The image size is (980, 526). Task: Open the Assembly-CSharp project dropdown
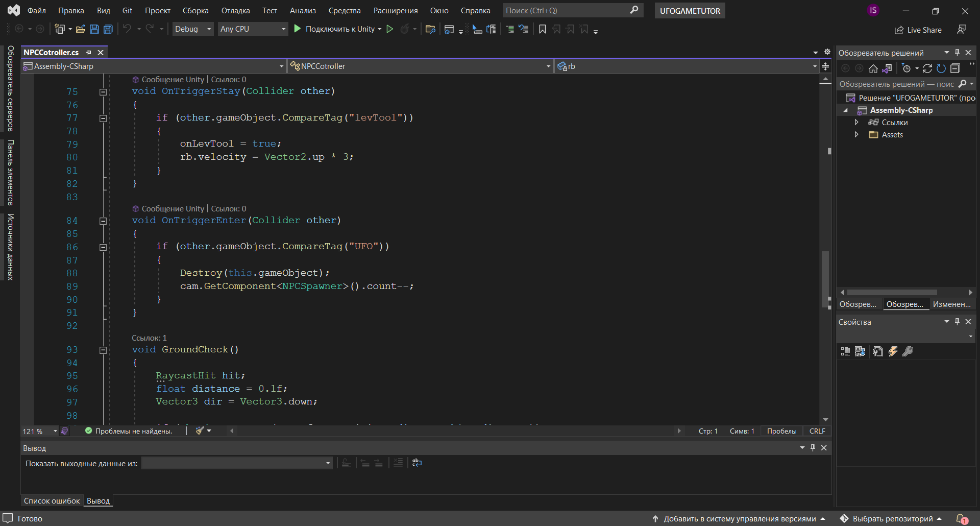point(154,66)
